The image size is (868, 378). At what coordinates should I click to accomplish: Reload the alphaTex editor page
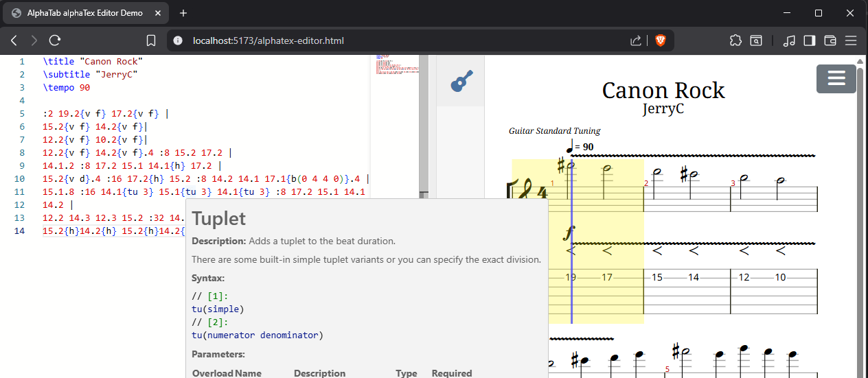[x=55, y=40]
